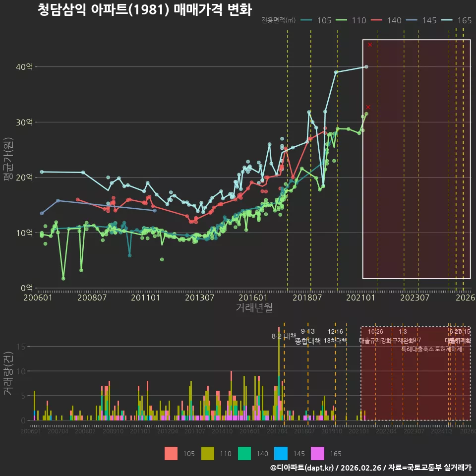Screen dimensions: 476x476
Task: Click the olive 110 swatch in the bar legend
Action: coord(208,454)
